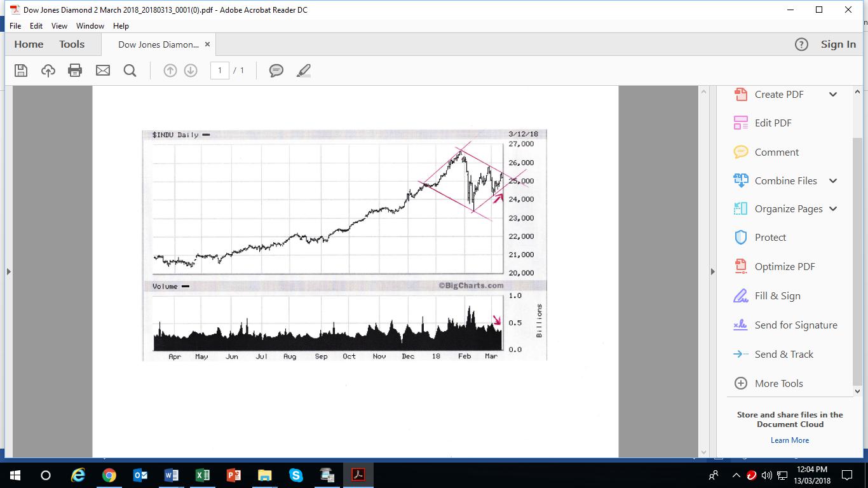868x488 pixels.
Task: Switch to the Home tab
Action: (29, 44)
